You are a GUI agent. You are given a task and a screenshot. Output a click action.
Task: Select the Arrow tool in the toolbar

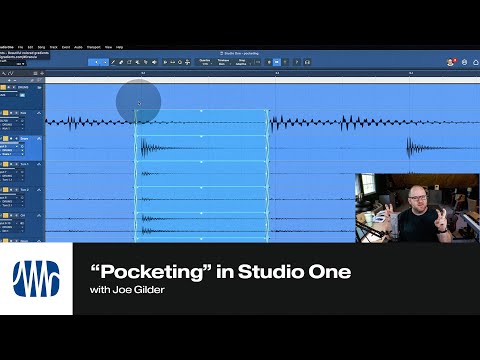pos(96,62)
